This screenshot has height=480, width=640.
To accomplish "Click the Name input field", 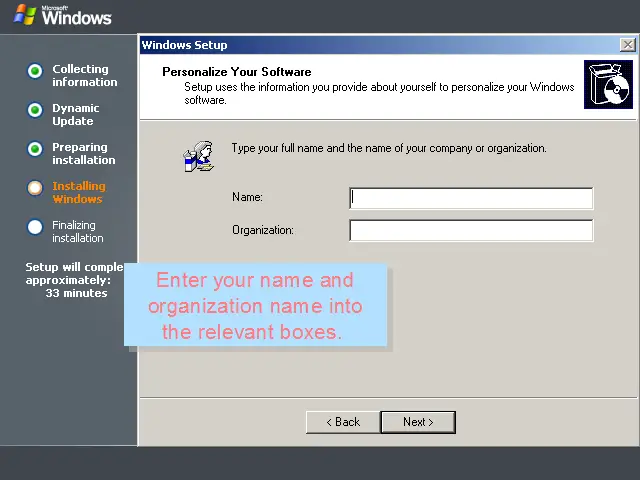I will [x=471, y=198].
